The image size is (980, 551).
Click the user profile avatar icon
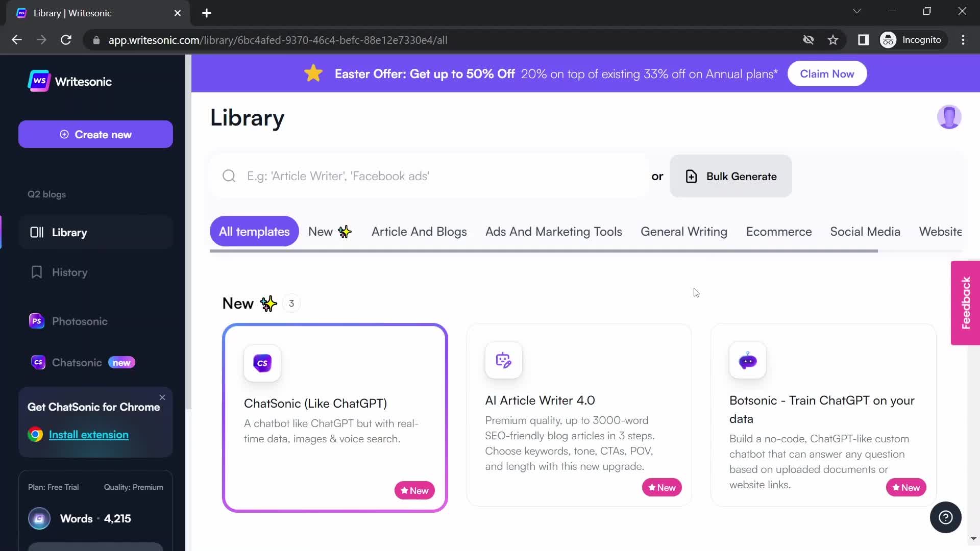click(x=949, y=117)
